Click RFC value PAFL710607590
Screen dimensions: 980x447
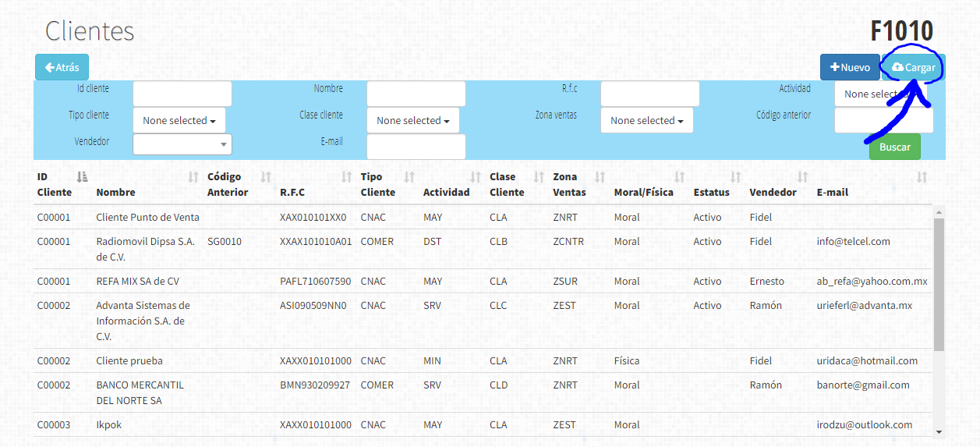pyautogui.click(x=316, y=281)
